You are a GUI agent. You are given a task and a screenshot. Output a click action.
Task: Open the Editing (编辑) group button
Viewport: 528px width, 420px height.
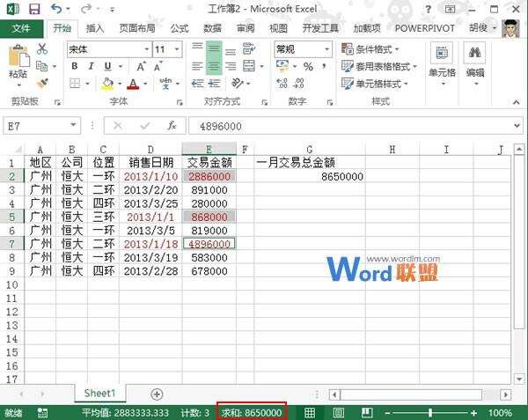click(x=475, y=64)
